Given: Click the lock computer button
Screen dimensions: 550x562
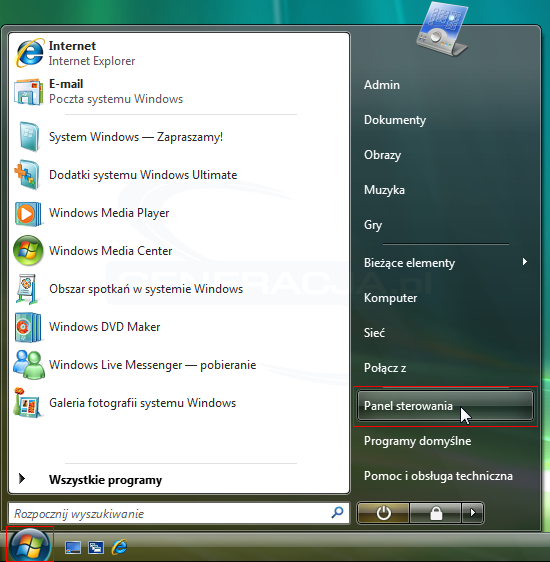Looking at the screenshot, I should point(436,513).
